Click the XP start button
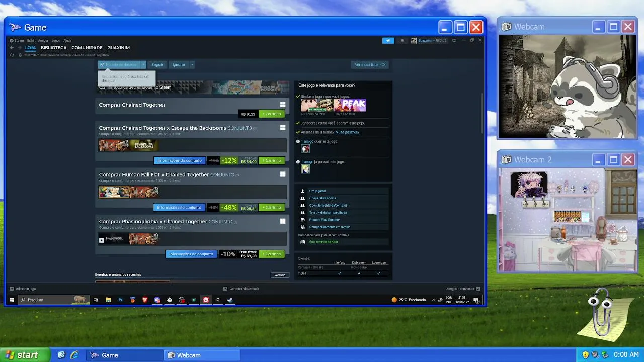The width and height of the screenshot is (644, 362). point(25,355)
